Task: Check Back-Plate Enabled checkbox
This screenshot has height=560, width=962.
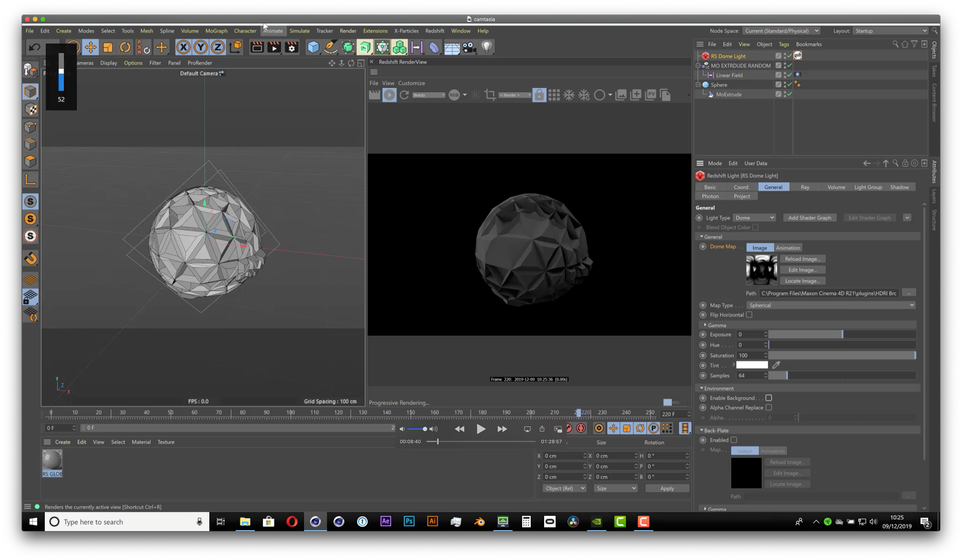Action: [733, 440]
